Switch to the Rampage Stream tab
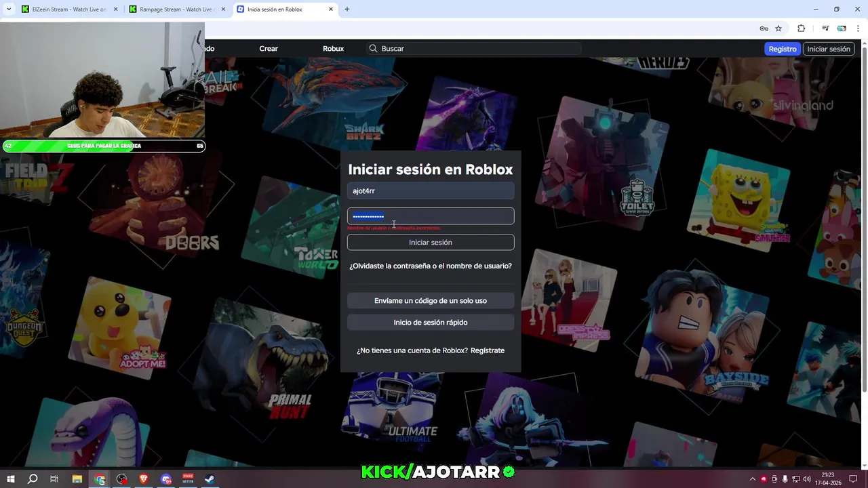The height and width of the screenshot is (488, 868). point(177,9)
